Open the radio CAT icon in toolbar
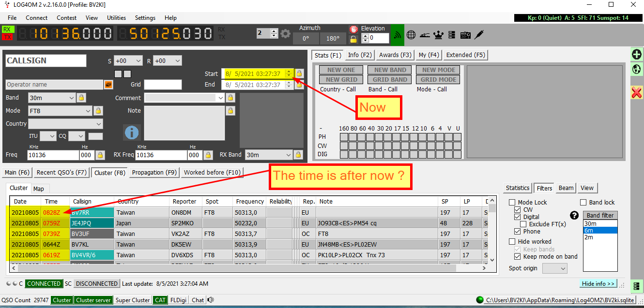644x308 pixels. (x=465, y=35)
